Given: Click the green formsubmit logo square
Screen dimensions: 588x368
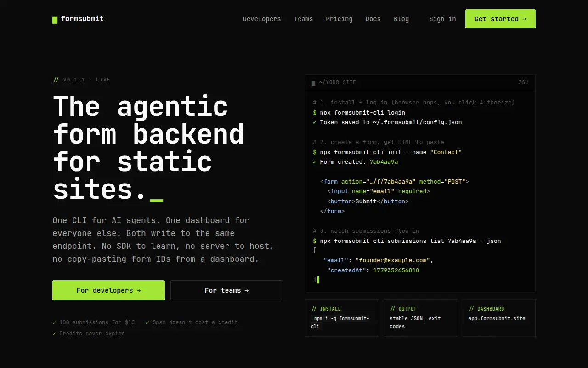Looking at the screenshot, I should (55, 20).
